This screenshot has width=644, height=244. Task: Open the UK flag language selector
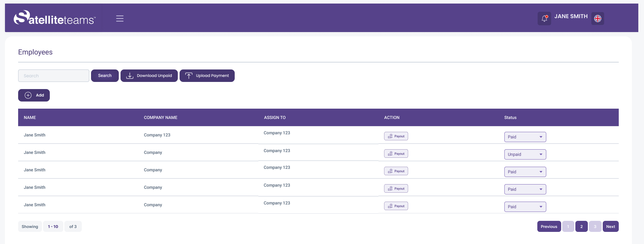click(x=597, y=19)
